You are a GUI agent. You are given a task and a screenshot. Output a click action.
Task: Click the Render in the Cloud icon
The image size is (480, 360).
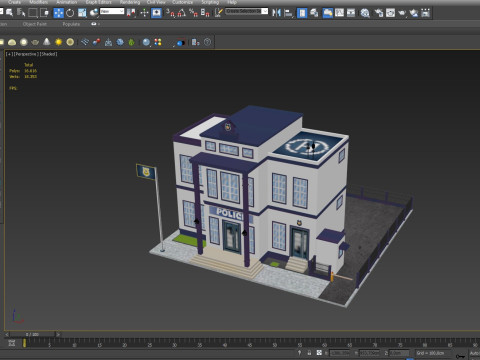(414, 13)
